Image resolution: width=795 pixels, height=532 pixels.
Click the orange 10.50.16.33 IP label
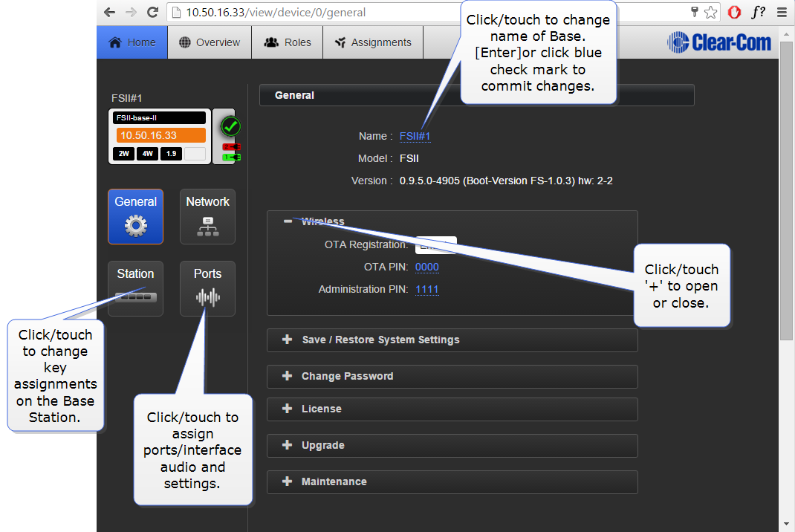pos(160,135)
